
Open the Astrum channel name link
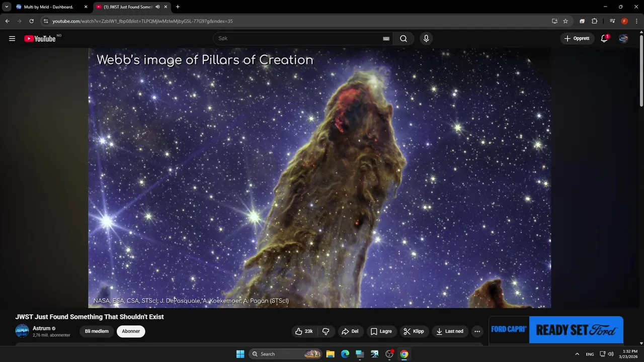pos(41,328)
